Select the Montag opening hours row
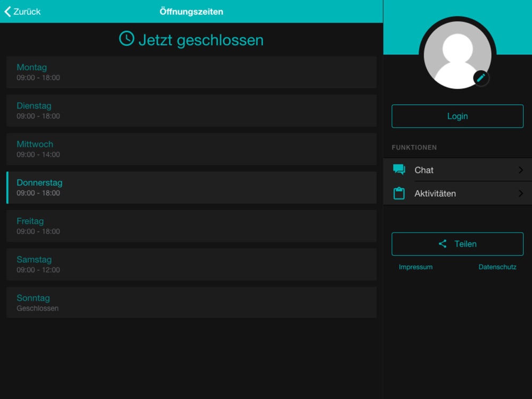The width and height of the screenshot is (532, 399). (x=192, y=72)
